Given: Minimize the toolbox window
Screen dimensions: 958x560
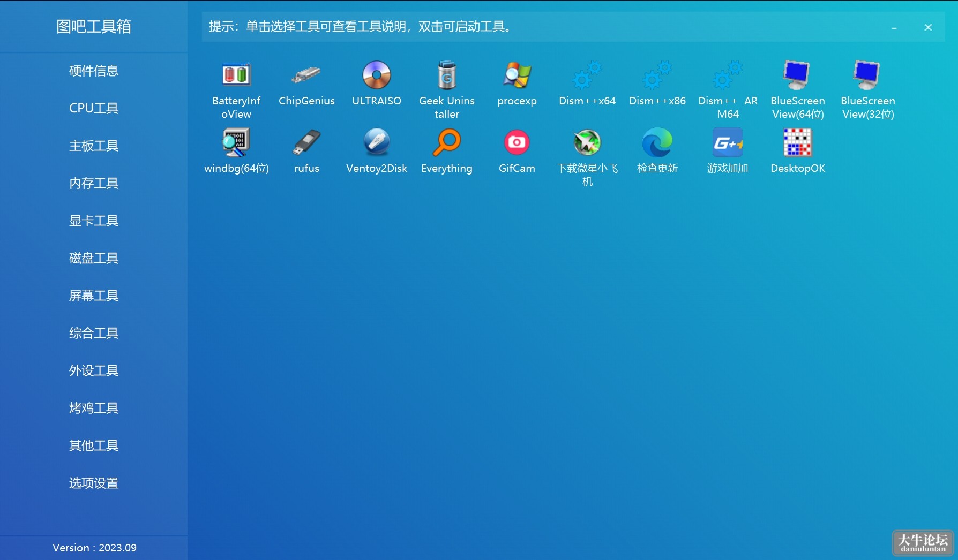Looking at the screenshot, I should [x=894, y=27].
